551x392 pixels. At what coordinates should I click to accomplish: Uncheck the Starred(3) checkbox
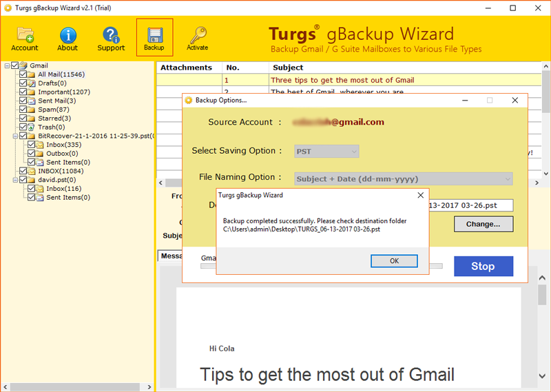tap(23, 118)
